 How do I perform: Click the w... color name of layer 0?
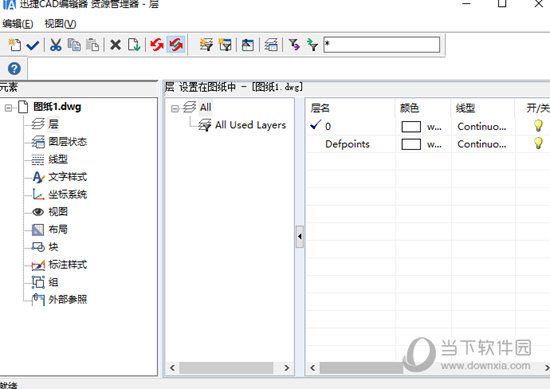[x=434, y=127]
